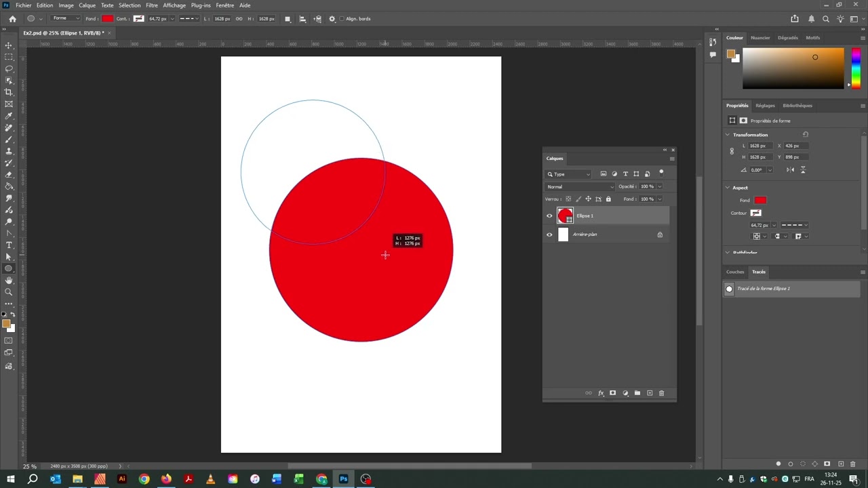Toggle layer filtering switch in Calques

pos(661,174)
